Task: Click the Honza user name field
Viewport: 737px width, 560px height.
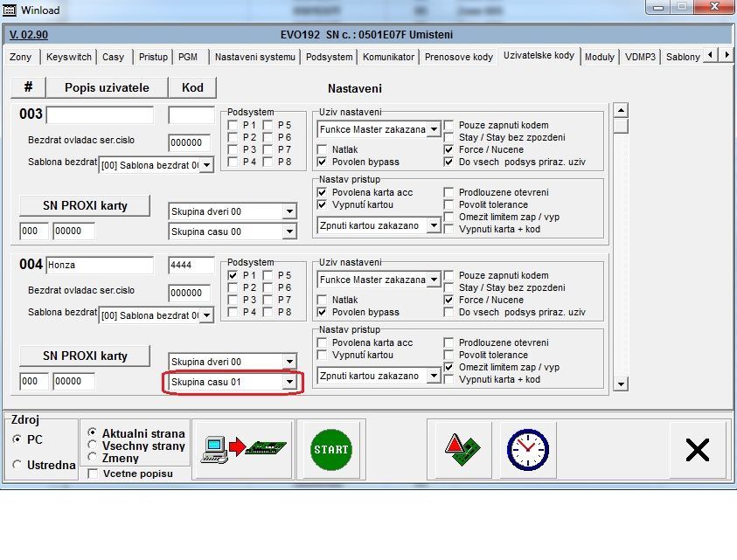Action: pos(99,265)
